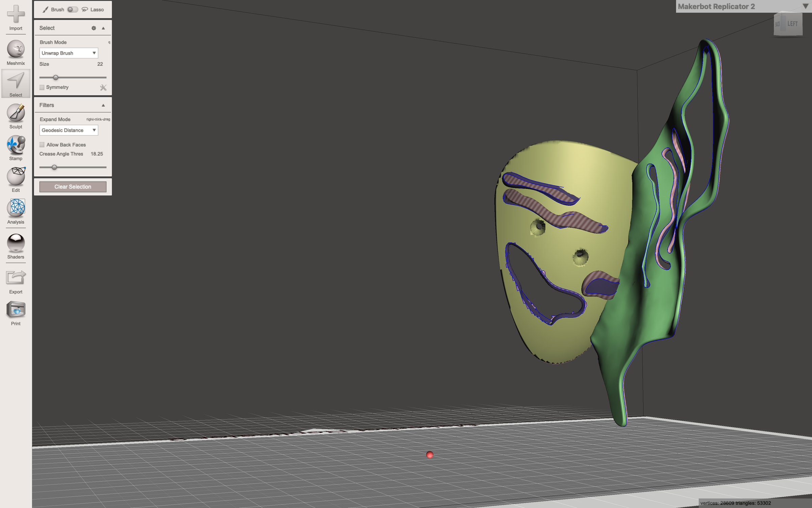Click the Print icon

16,310
